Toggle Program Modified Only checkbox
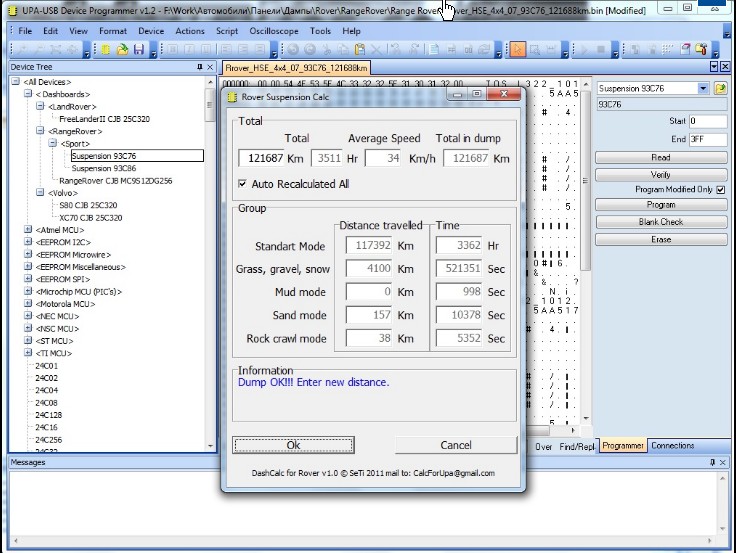 721,190
